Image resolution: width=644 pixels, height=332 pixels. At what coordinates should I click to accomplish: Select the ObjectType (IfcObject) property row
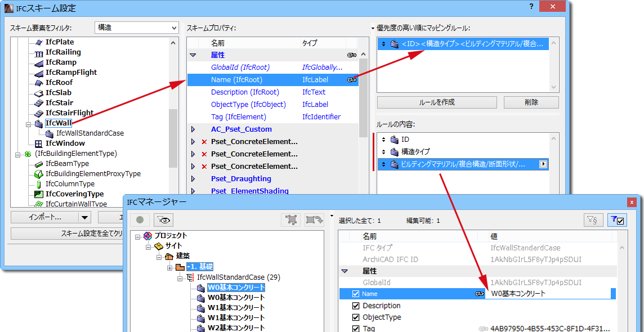[272, 105]
